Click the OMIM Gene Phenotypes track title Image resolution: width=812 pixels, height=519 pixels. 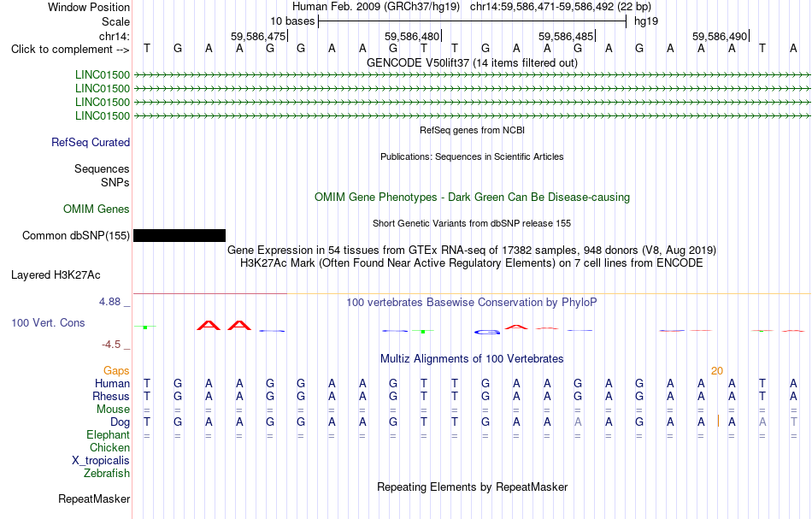coord(472,198)
